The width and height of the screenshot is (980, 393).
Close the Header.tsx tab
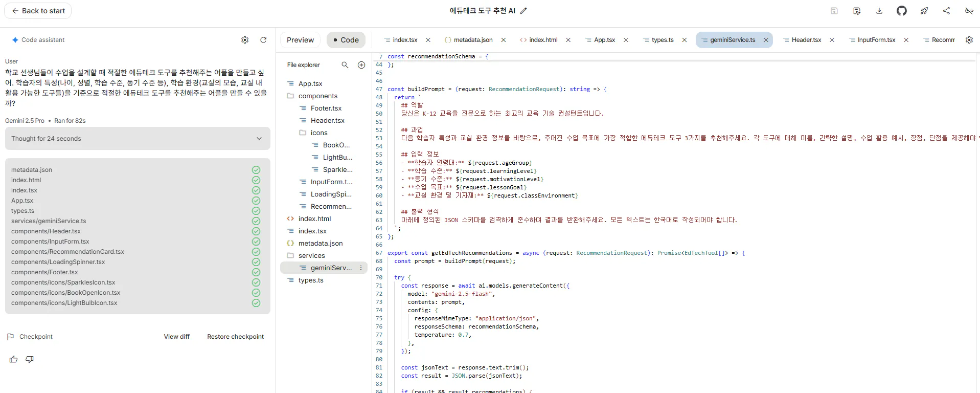832,40
